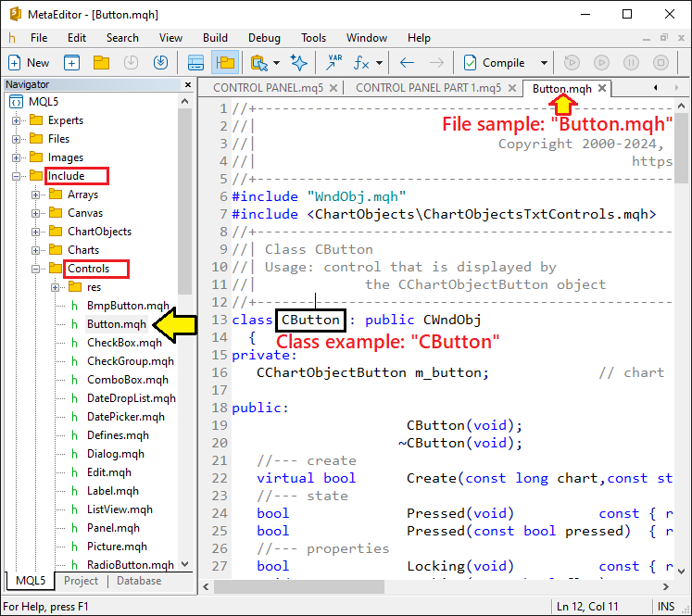Screen dimensions: 692x616
Task: Select Button.mqh in the Navigator tree
Action: 117,324
